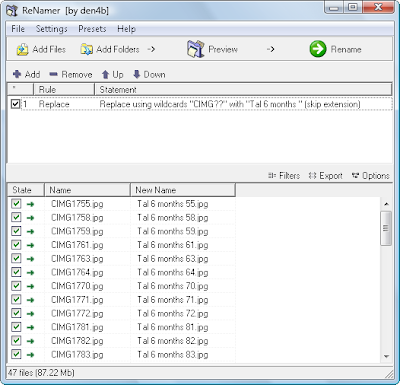Open the Options button
Screen dimensions: 400x385
coord(370,175)
